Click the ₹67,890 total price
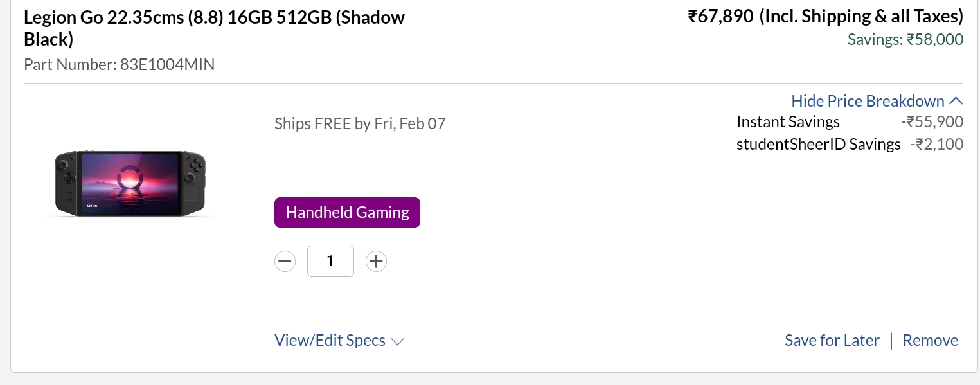 pos(720,16)
